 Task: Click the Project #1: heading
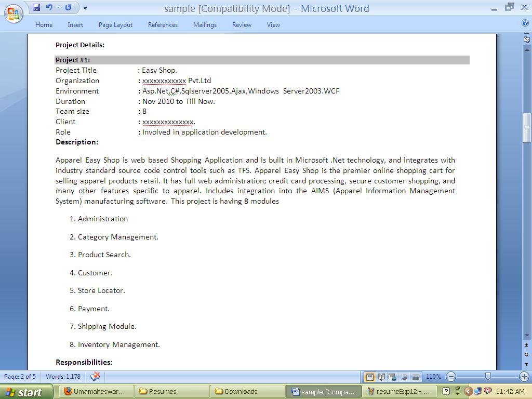coord(73,60)
